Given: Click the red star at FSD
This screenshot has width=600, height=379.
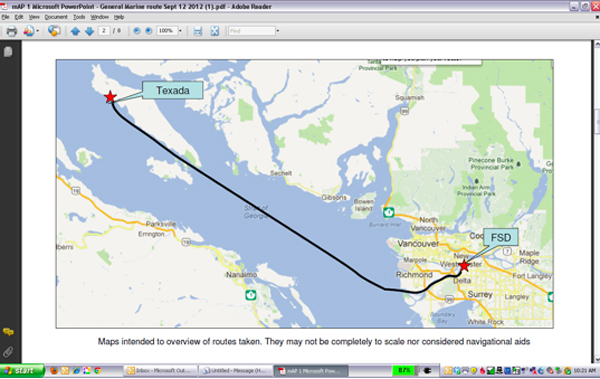Looking at the screenshot, I should (464, 265).
